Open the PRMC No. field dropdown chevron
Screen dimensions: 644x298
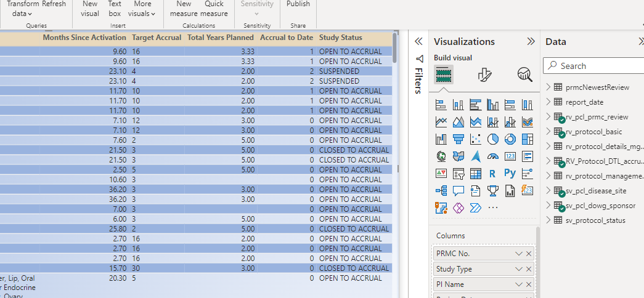519,254
